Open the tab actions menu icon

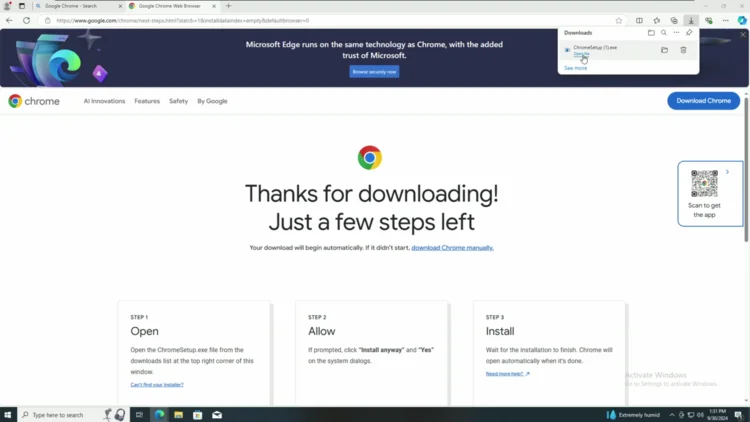pos(22,6)
